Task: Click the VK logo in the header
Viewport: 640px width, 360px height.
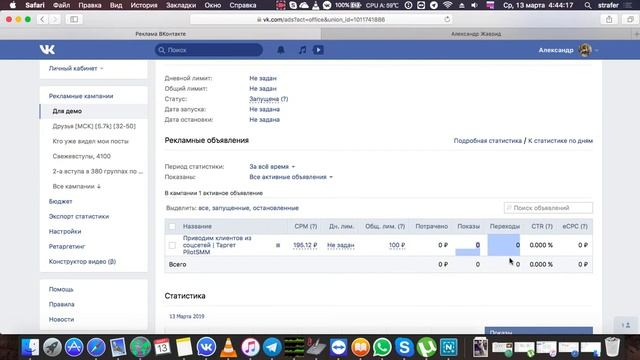Action: click(x=47, y=50)
